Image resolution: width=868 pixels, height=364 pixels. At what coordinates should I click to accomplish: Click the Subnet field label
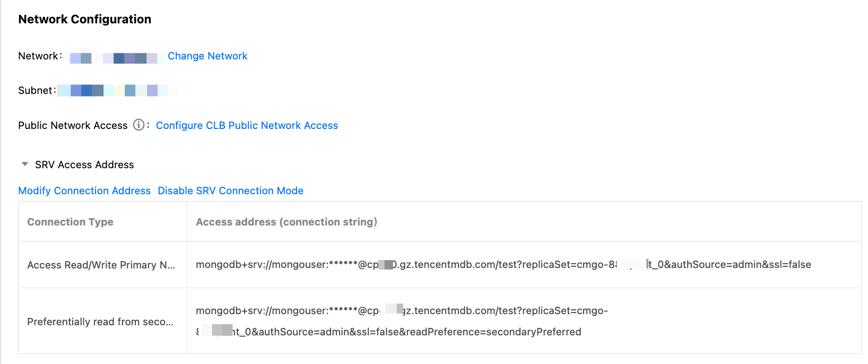(x=35, y=90)
